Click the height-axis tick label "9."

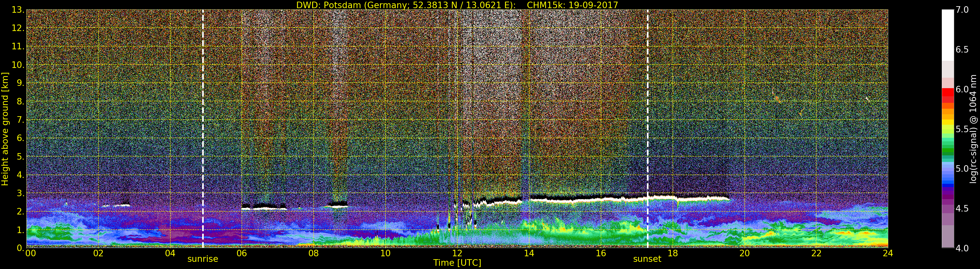coord(20,83)
